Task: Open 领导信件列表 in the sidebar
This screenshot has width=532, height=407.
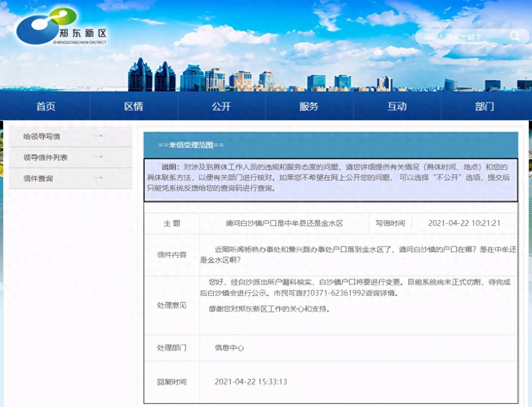Action: pyautogui.click(x=46, y=157)
